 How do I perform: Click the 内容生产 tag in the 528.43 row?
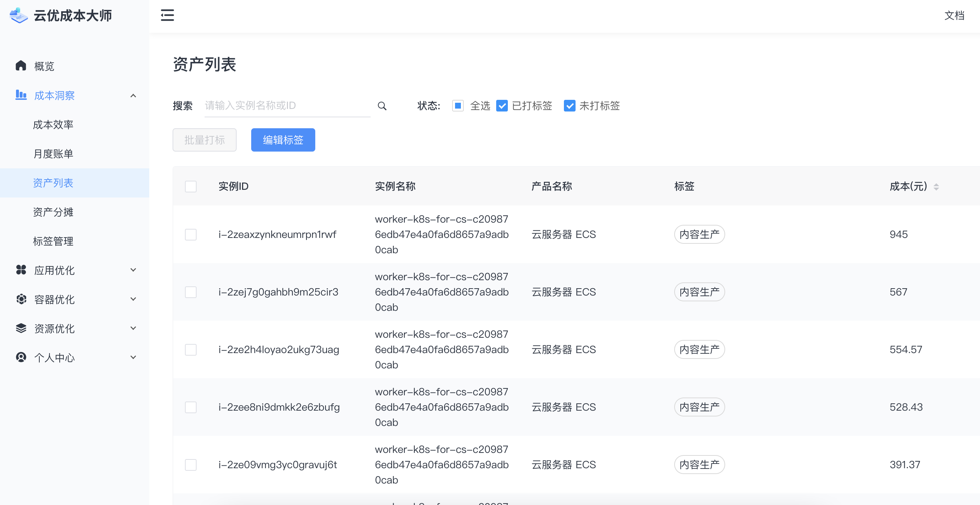tap(699, 407)
